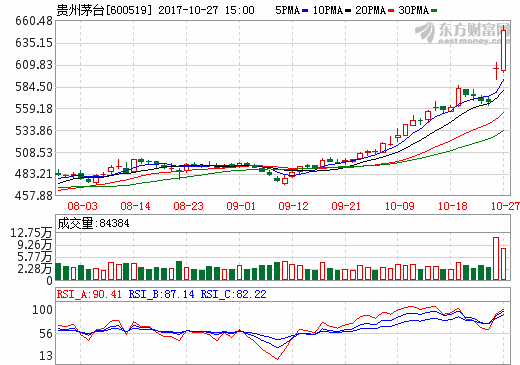
Task: Click the tall red candlestick for 10-27
Action: pos(504,50)
